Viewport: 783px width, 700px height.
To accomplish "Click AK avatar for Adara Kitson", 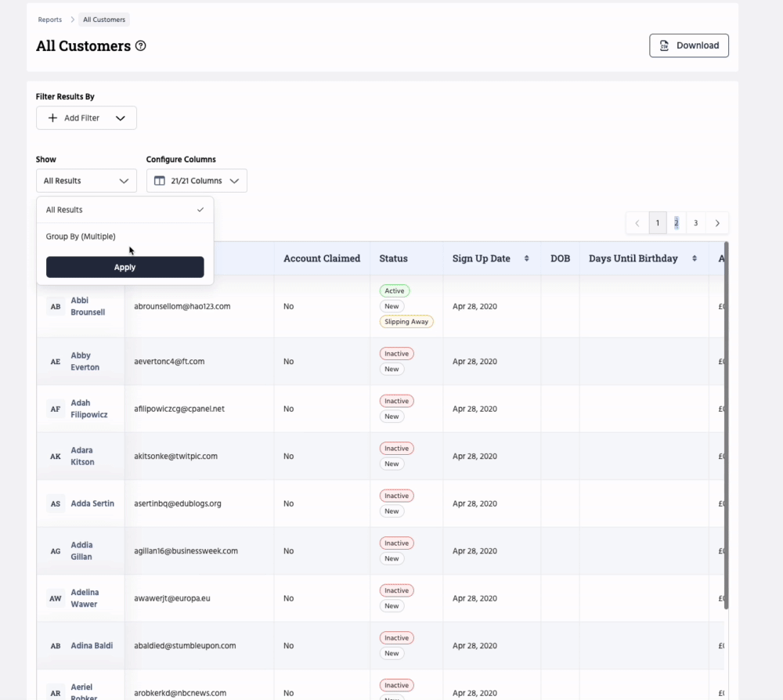I will (x=56, y=456).
